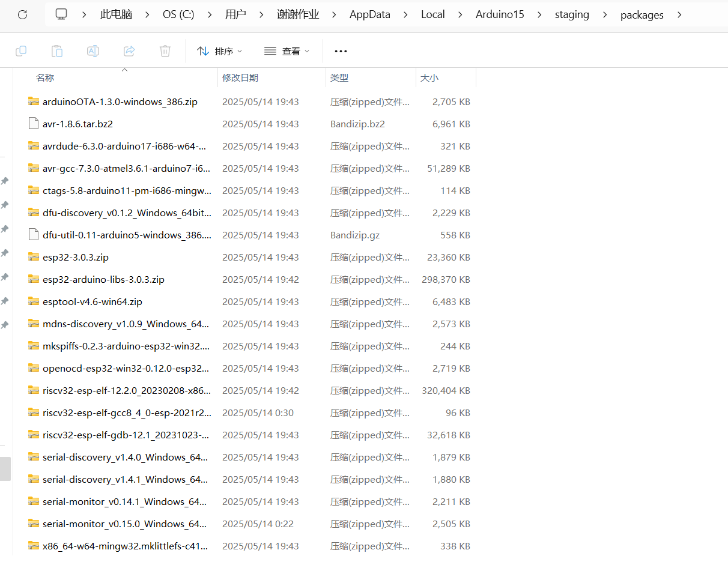Go to AppData folder in address path

click(370, 14)
